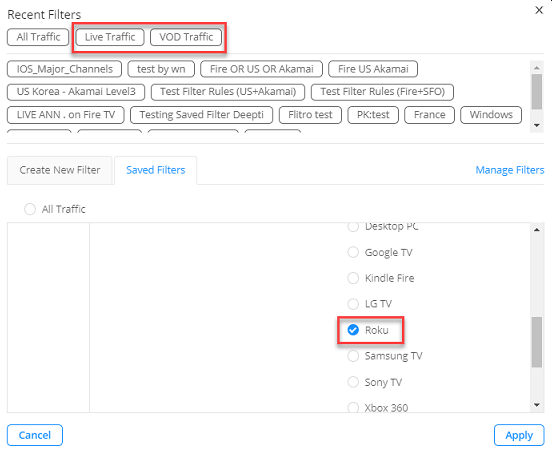552x454 pixels.
Task: Select the IOS_Major_Channels filter chip
Action: click(x=64, y=69)
